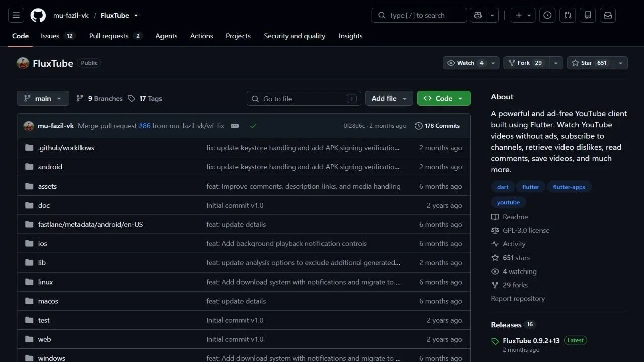
Task: Open the hamburger navigation menu
Action: 16,15
